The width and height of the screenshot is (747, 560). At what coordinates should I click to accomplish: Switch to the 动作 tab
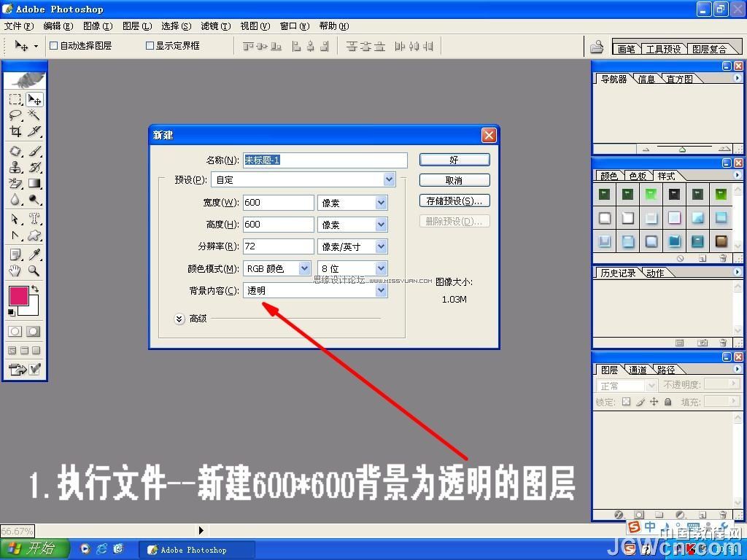(655, 273)
